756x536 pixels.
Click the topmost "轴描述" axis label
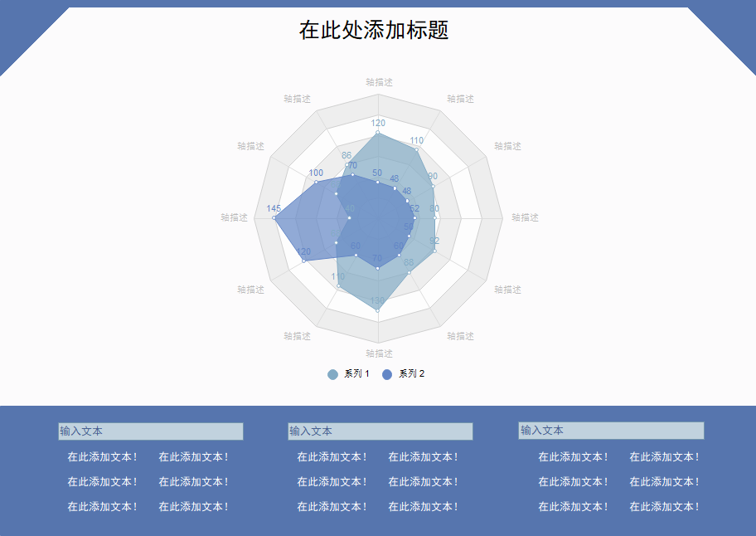[379, 82]
